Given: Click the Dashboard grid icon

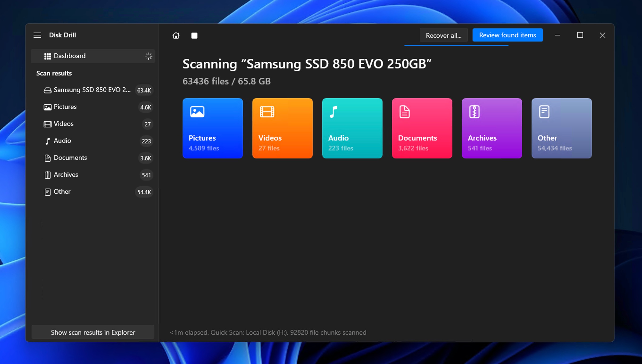Looking at the screenshot, I should coord(47,56).
